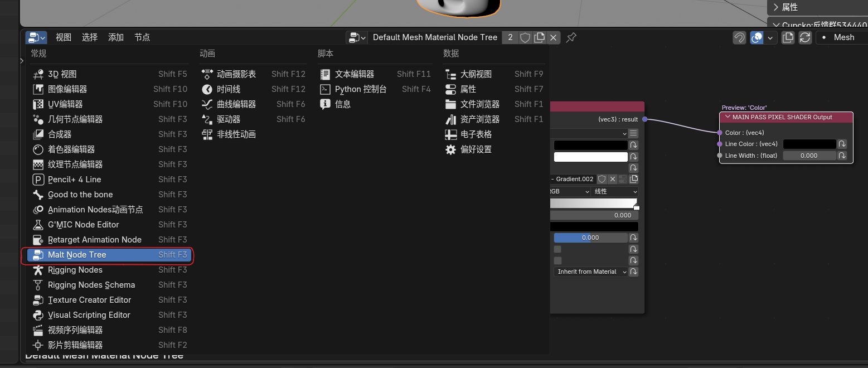The width and height of the screenshot is (868, 368).
Task: Choose 着色器编辑器 from editor list
Action: (x=71, y=149)
